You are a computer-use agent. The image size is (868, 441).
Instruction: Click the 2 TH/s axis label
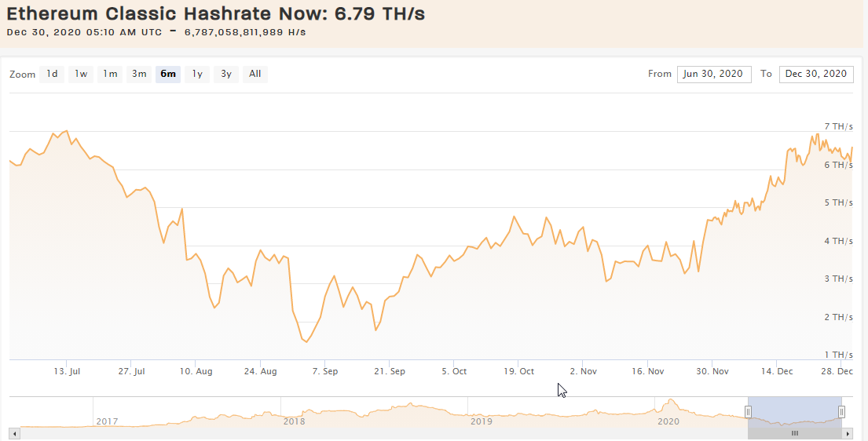pos(839,317)
